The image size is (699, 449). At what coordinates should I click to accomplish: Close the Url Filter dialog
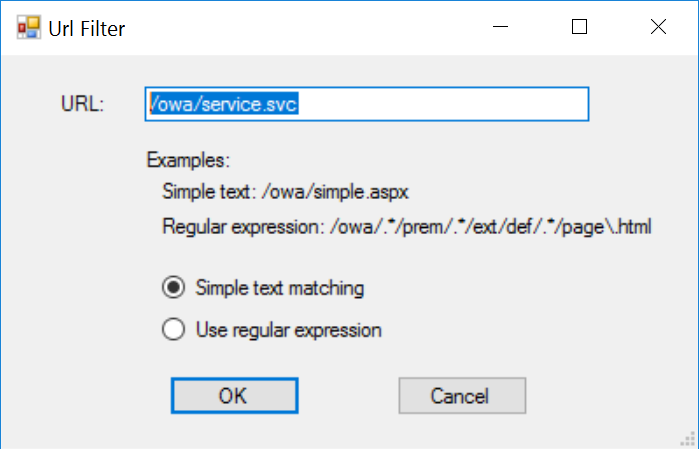(658, 28)
